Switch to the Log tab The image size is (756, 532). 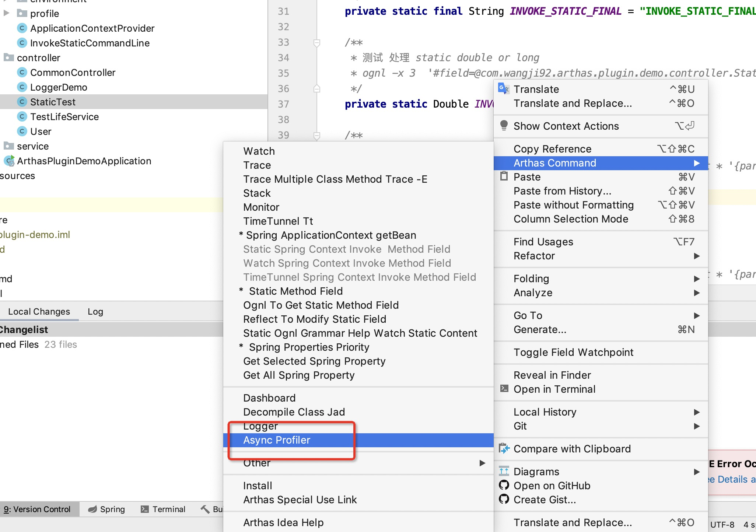pyautogui.click(x=95, y=312)
